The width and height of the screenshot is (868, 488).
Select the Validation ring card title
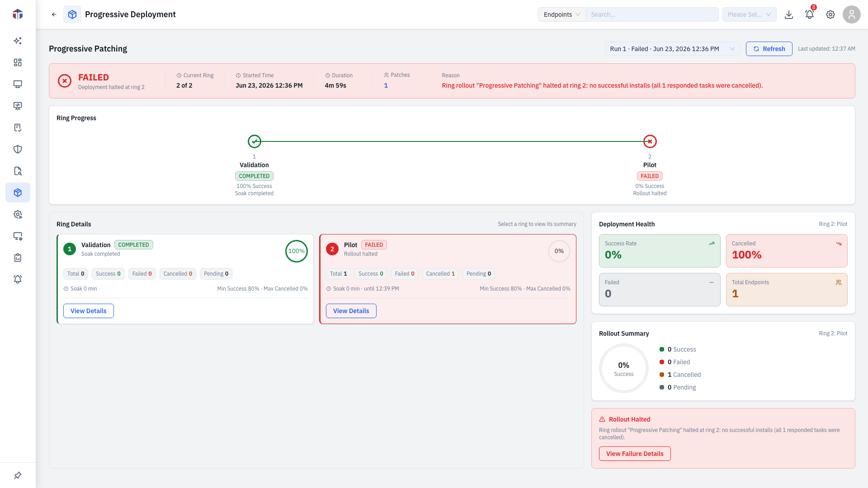[96, 245]
